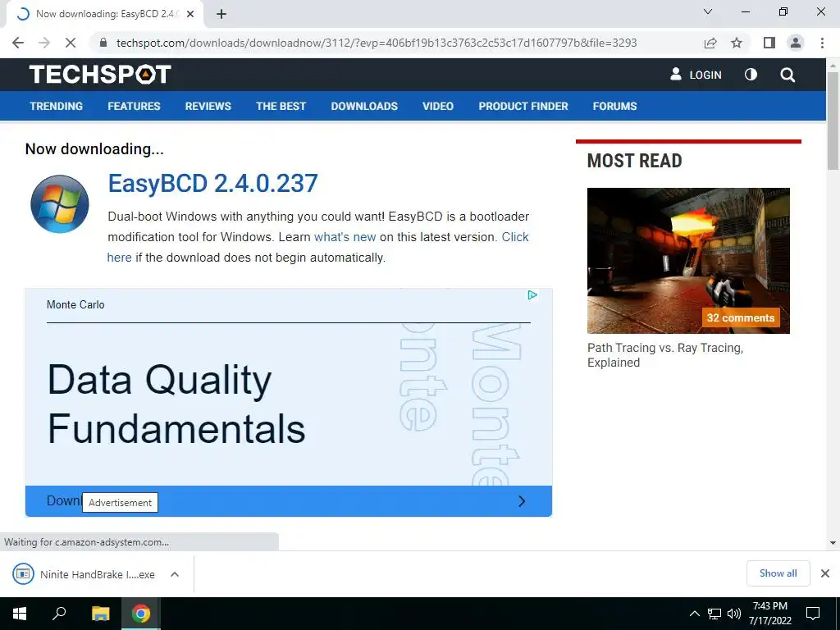Screen dimensions: 840x630
Task: Click the address bar URL field
Action: [377, 43]
